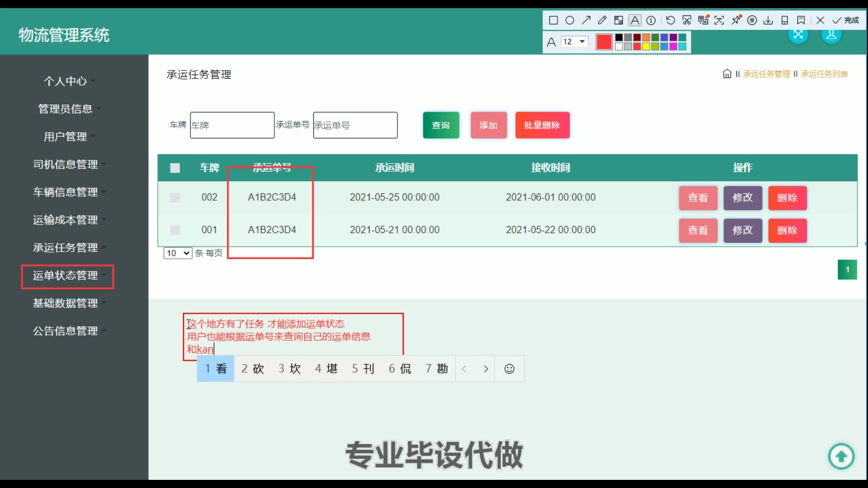Click the download save icon

768,20
